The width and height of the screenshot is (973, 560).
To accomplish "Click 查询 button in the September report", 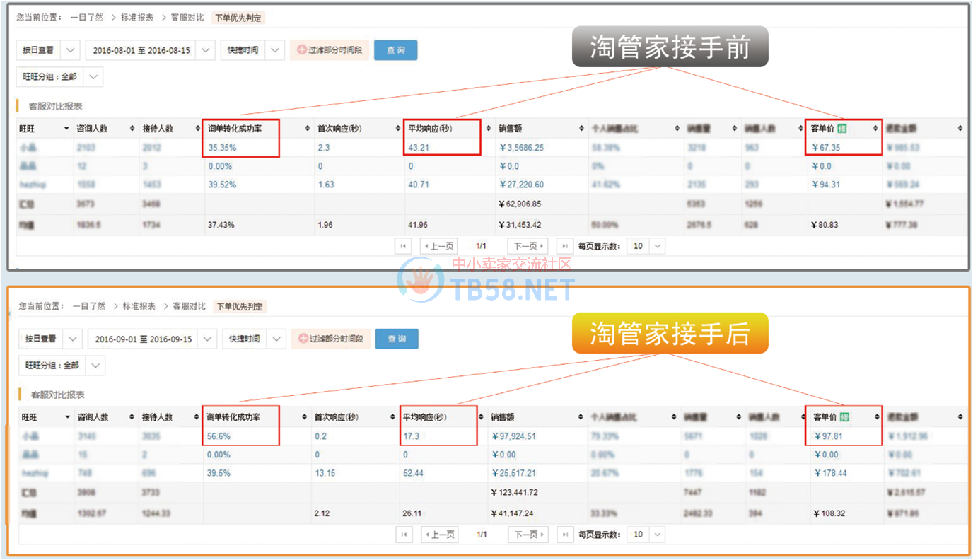I will 397,339.
